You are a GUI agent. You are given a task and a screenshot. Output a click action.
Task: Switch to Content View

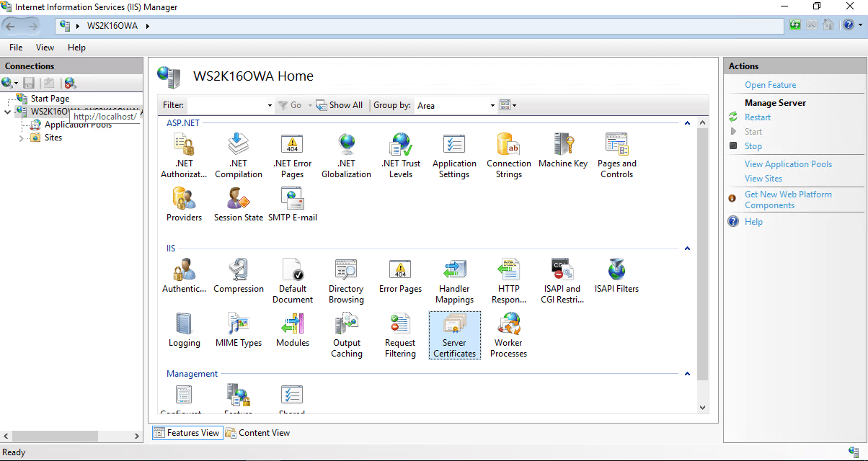tap(257, 432)
